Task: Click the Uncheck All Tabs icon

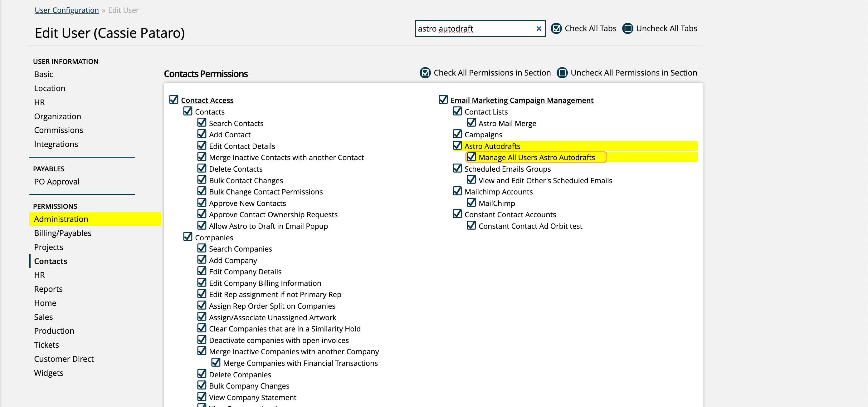Action: pyautogui.click(x=627, y=29)
